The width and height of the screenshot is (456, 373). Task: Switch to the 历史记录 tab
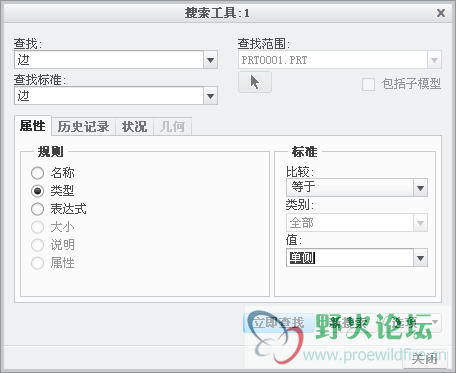click(83, 127)
